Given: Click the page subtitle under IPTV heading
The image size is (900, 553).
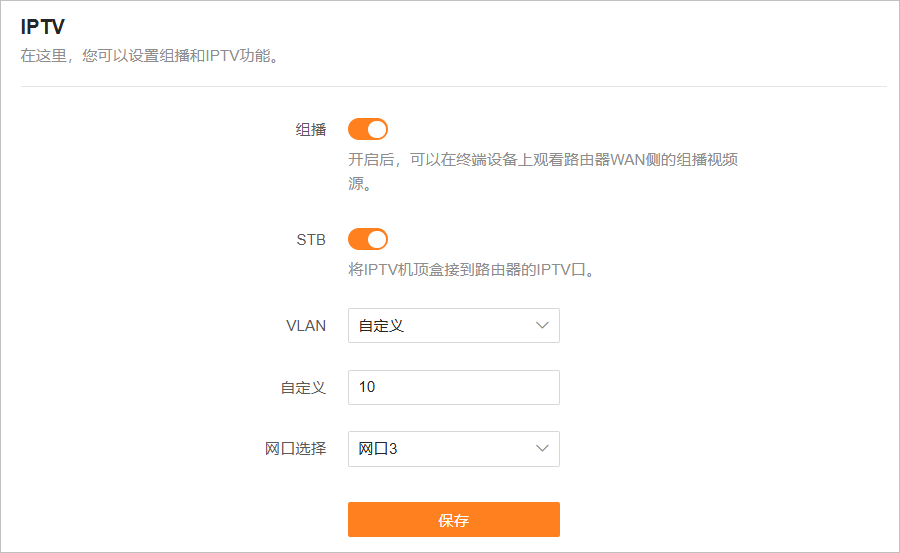Looking at the screenshot, I should [x=149, y=56].
